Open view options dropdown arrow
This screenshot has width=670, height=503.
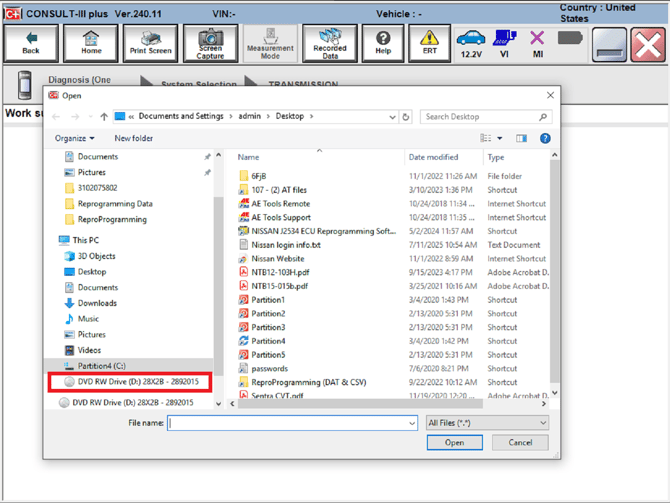[500, 138]
